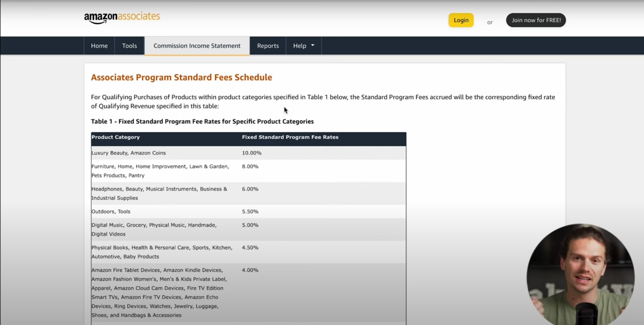
Task: Open the Reports nav item
Action: coord(268,46)
